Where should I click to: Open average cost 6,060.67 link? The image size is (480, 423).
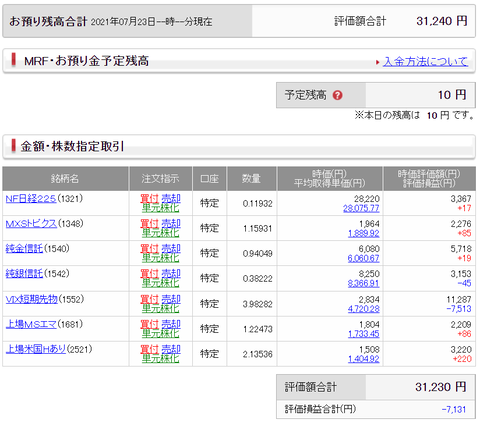click(x=364, y=258)
